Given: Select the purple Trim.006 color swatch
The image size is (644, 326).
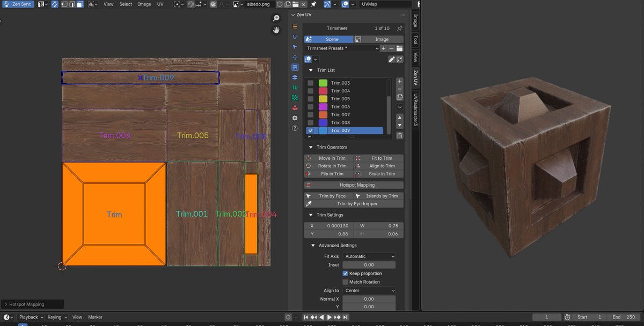Looking at the screenshot, I should point(323,107).
